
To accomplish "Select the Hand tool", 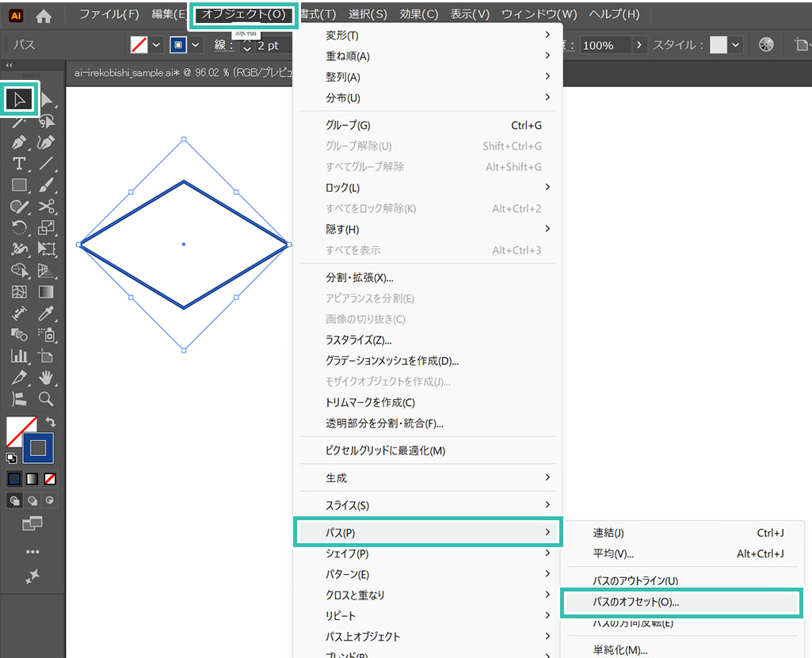I will [47, 377].
